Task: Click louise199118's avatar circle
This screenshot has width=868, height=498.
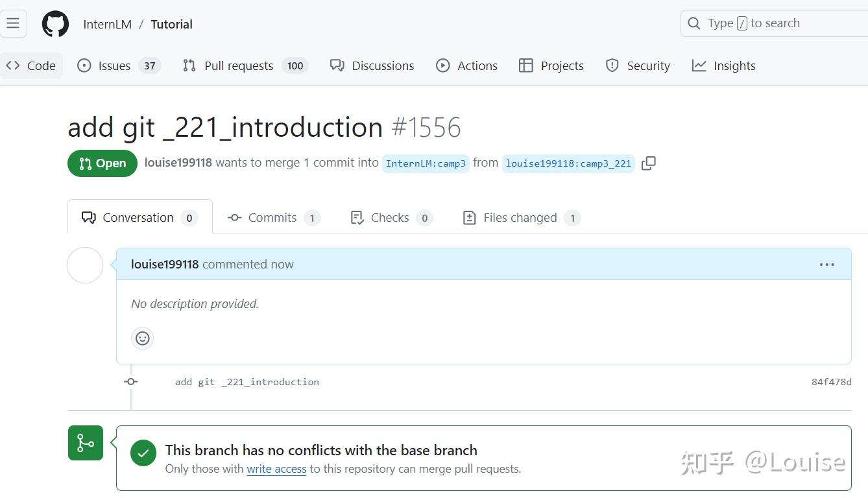Action: 85,265
